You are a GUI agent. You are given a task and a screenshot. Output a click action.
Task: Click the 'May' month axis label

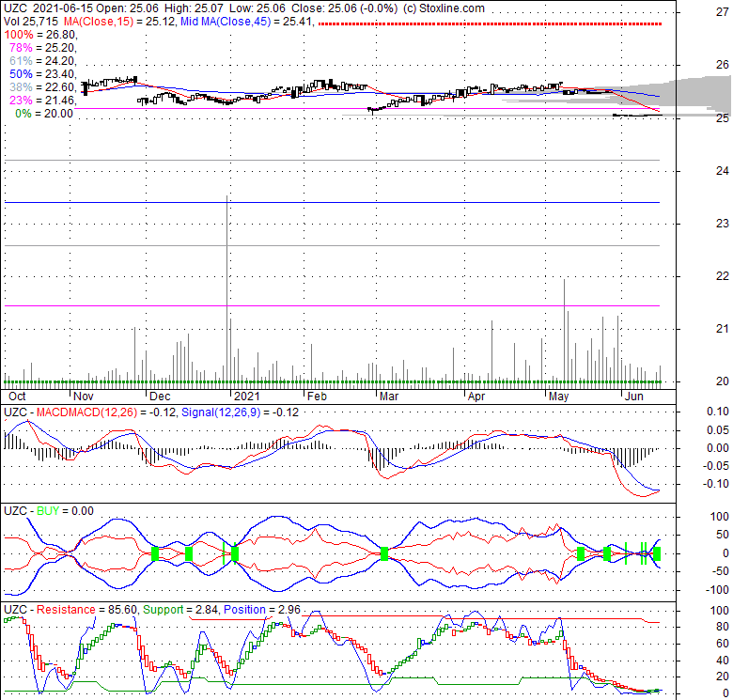558,397
